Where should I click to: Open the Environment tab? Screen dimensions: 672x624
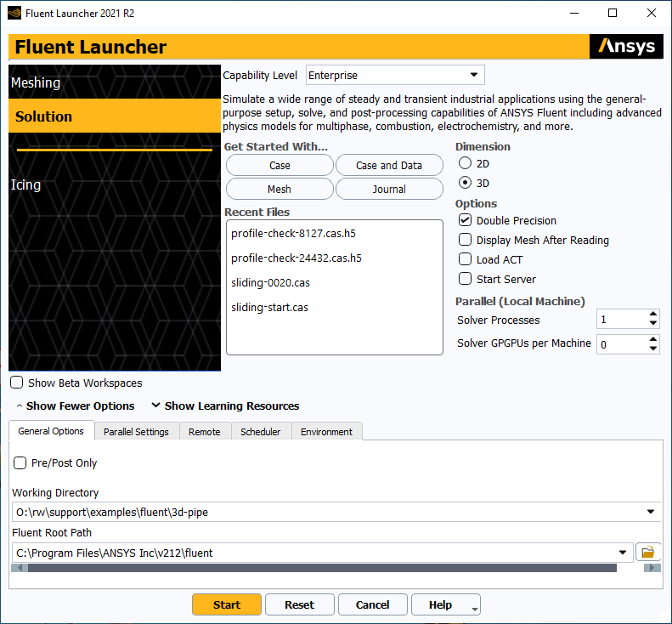(x=326, y=432)
